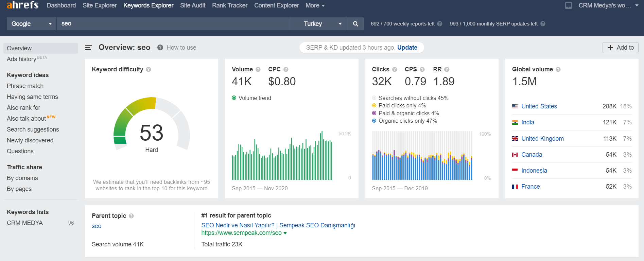Open the Google search engine dropdown
The width and height of the screenshot is (644, 261).
(31, 24)
